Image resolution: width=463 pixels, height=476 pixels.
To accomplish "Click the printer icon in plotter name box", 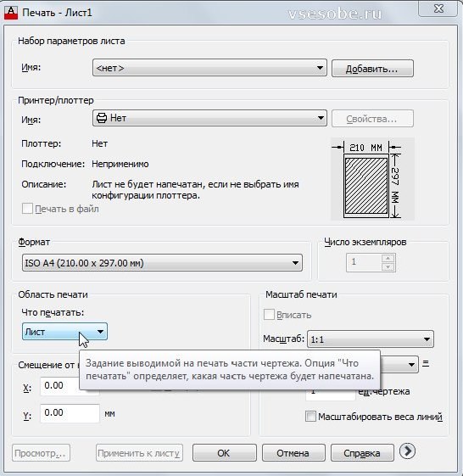I will tap(102, 118).
